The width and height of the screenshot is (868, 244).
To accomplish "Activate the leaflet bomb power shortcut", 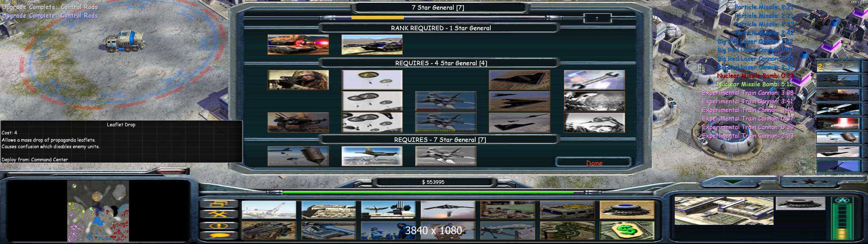I will pyautogui.click(x=838, y=137).
